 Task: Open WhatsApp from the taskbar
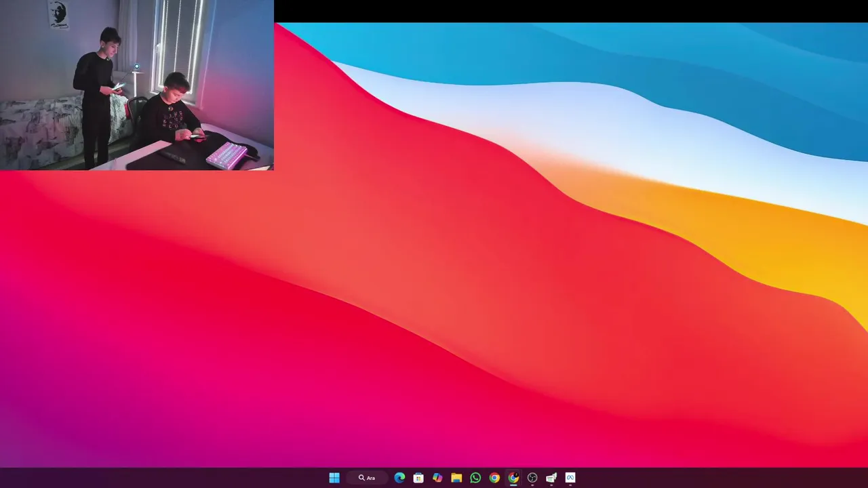475,478
